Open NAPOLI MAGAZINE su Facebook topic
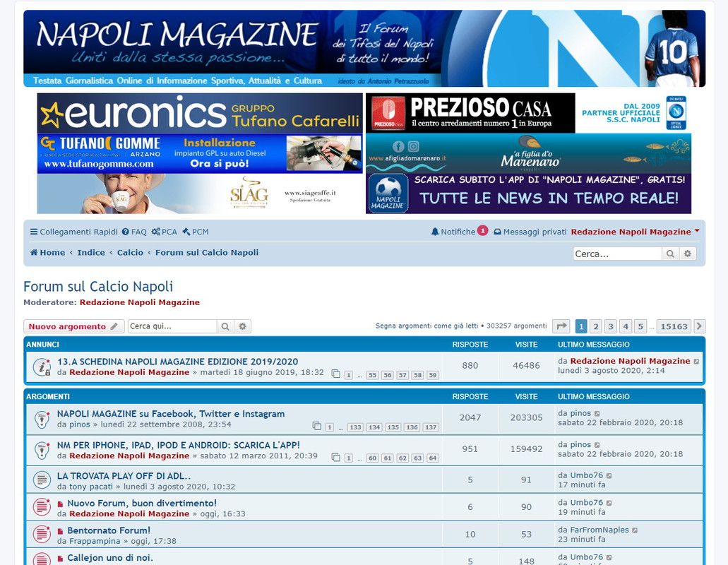 [171, 414]
